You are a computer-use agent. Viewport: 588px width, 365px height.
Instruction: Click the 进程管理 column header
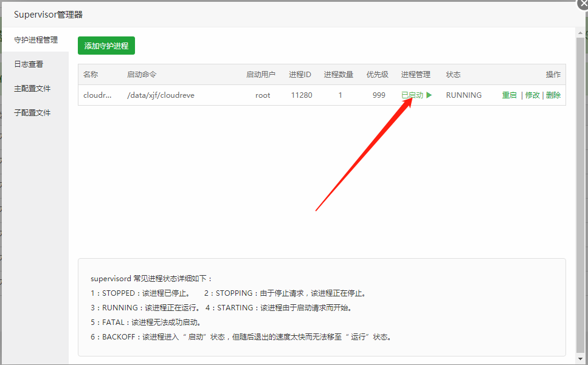(416, 75)
